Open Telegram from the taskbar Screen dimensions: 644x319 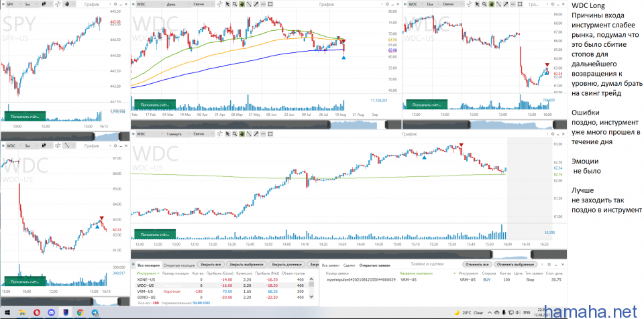click(x=95, y=312)
